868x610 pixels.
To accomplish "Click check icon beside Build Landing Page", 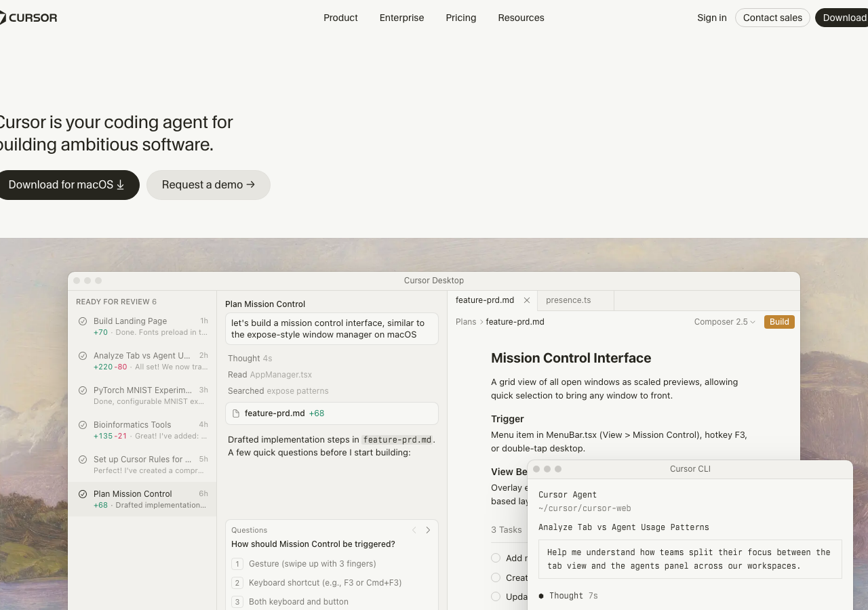I will click(83, 321).
